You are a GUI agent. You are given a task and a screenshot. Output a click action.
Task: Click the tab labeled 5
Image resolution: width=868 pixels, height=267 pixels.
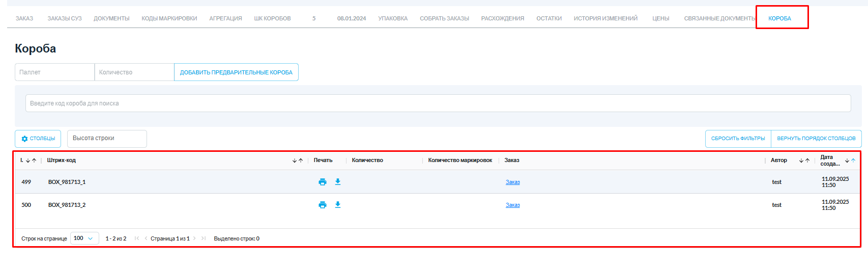pos(314,18)
